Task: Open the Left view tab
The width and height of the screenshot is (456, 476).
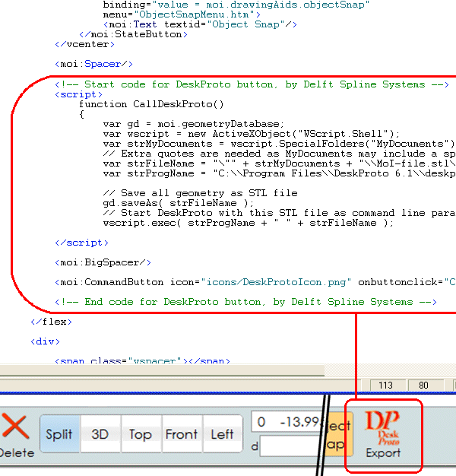Action: (x=222, y=434)
